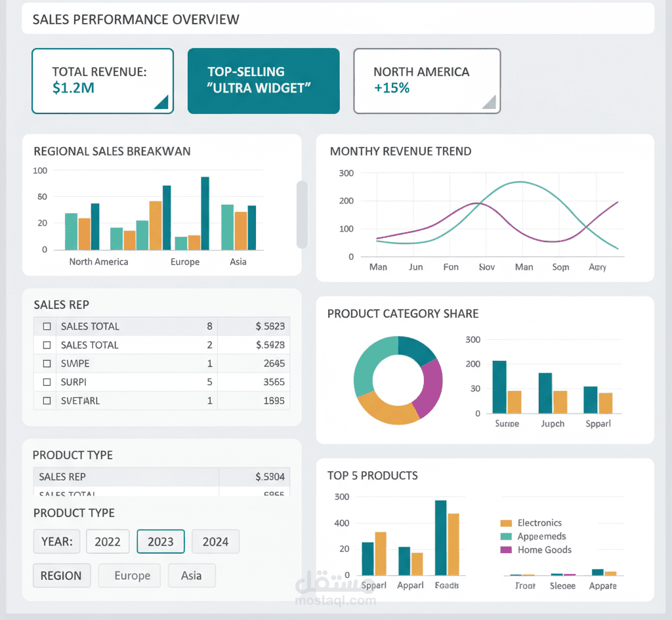Switch to the Asia region filter
The width and height of the screenshot is (672, 620).
point(192,575)
